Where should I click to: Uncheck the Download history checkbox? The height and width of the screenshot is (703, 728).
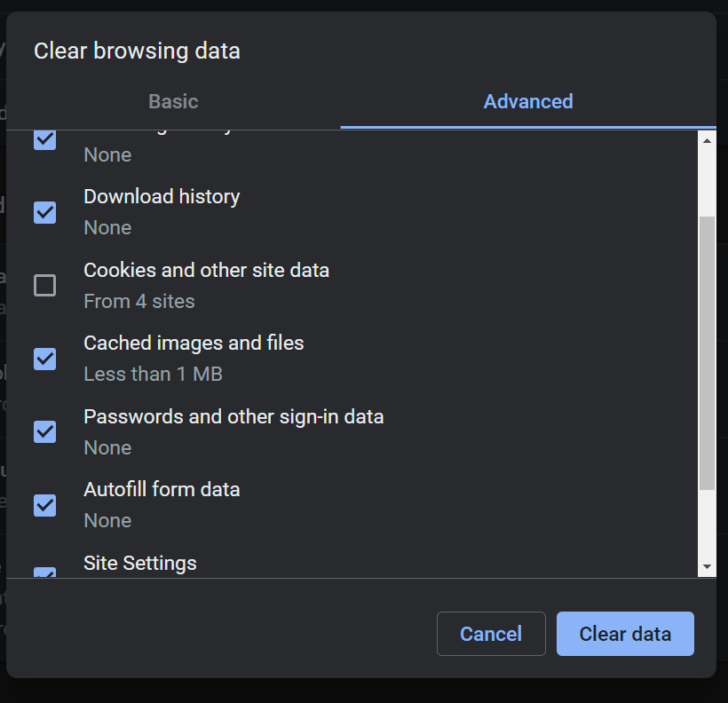click(x=44, y=212)
